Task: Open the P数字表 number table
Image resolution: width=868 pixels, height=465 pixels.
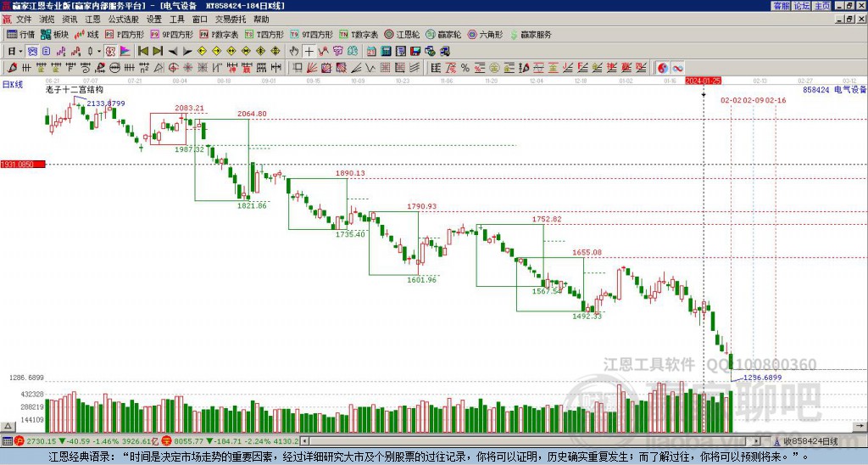Action: coord(219,34)
